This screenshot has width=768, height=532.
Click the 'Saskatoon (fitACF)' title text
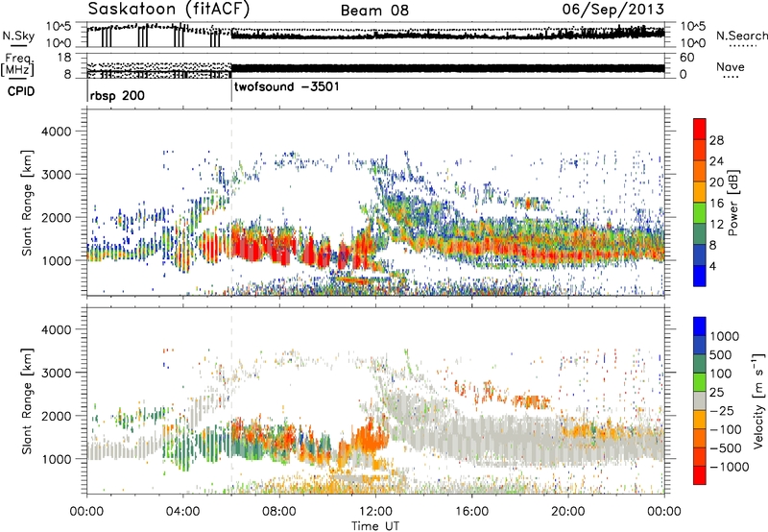pos(169,9)
